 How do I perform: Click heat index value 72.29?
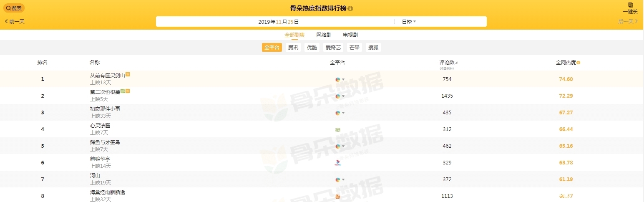click(x=566, y=96)
